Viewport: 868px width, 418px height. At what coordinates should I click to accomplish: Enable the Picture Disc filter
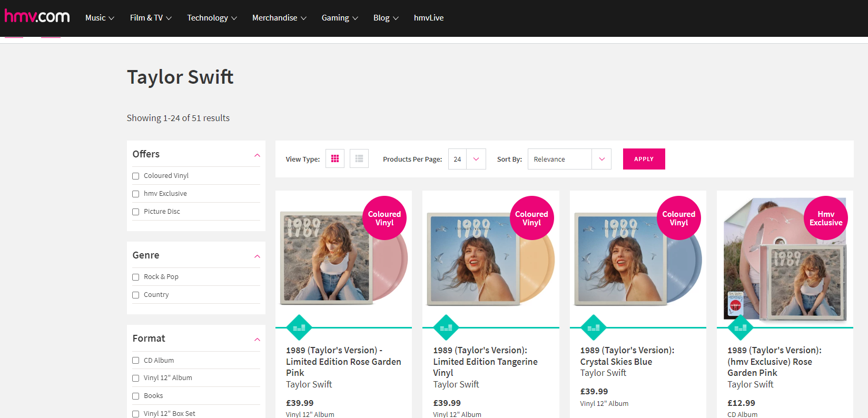pyautogui.click(x=136, y=212)
